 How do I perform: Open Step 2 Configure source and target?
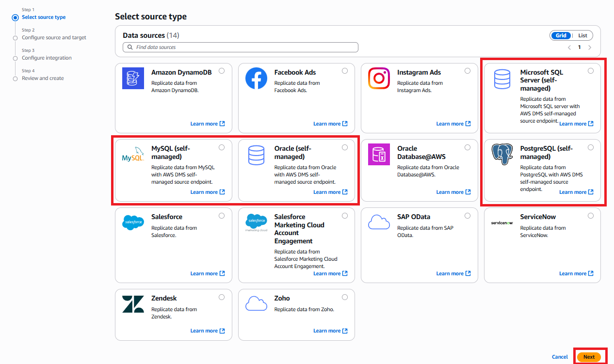[54, 38]
